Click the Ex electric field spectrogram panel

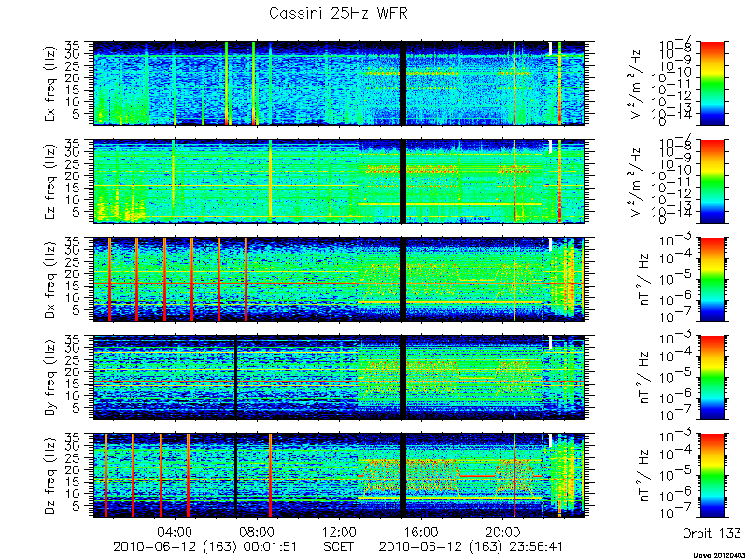coord(338,83)
